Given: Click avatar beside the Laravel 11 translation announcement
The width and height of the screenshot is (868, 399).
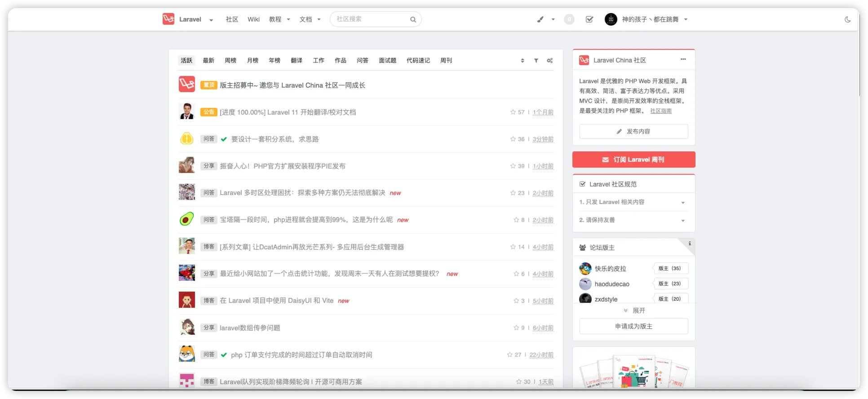Looking at the screenshot, I should pyautogui.click(x=187, y=111).
